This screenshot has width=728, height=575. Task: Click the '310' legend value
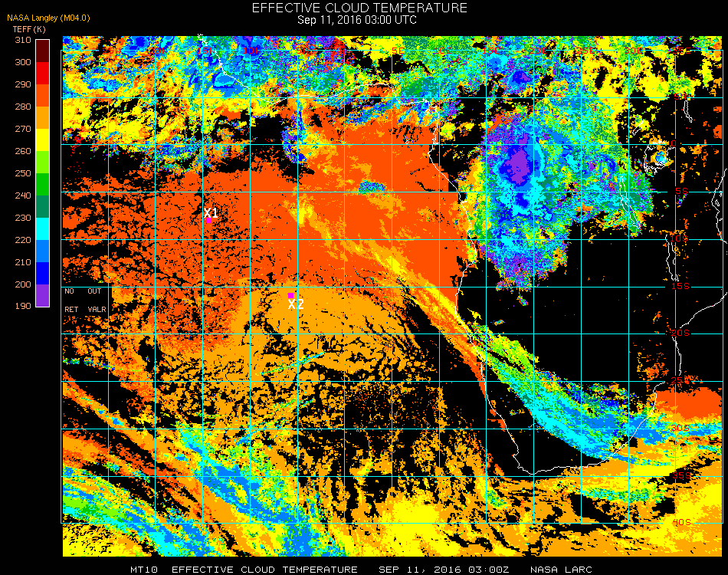tap(23, 40)
